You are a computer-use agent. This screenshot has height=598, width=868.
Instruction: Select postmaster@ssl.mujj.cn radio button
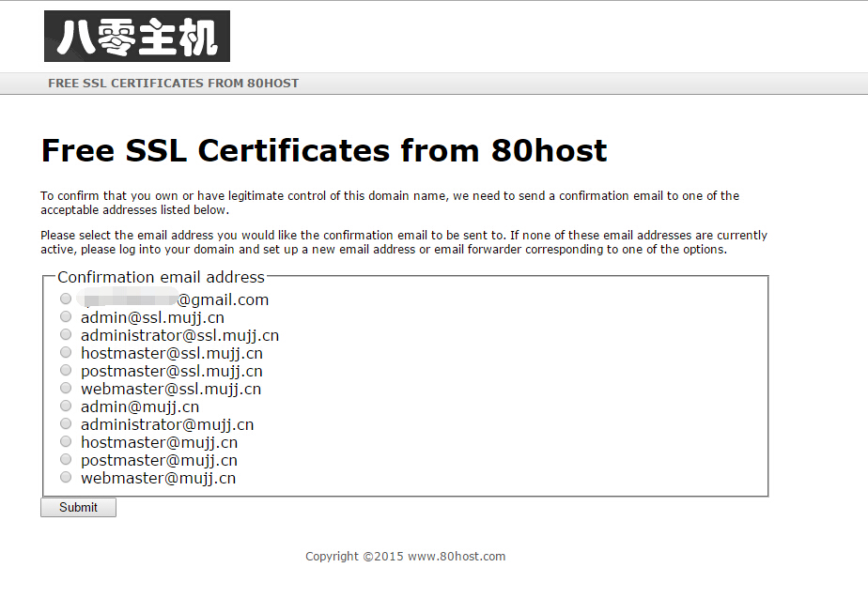coord(66,370)
